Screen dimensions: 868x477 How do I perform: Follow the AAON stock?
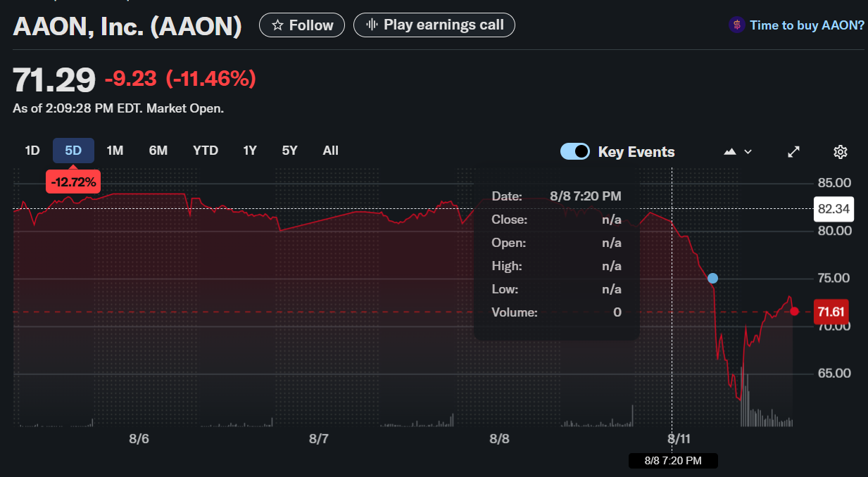[x=302, y=25]
